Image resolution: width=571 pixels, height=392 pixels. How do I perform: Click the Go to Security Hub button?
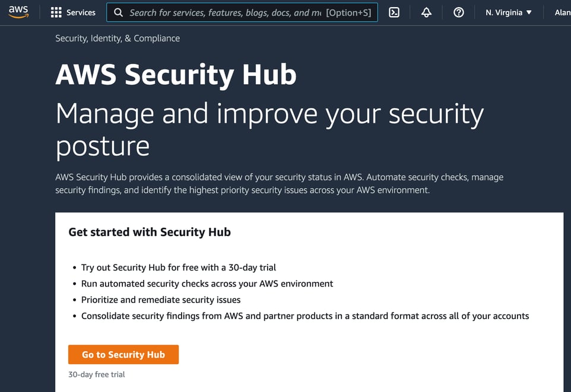[123, 354]
